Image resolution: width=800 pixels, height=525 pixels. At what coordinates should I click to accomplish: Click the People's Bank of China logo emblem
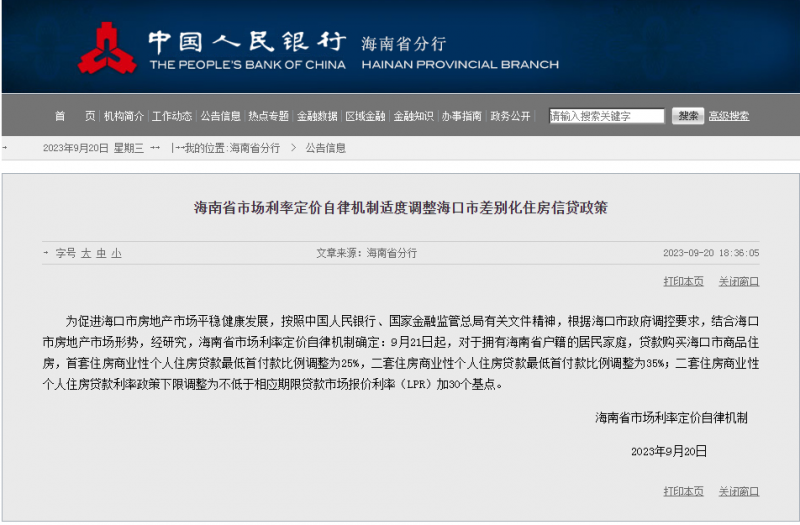coord(107,49)
